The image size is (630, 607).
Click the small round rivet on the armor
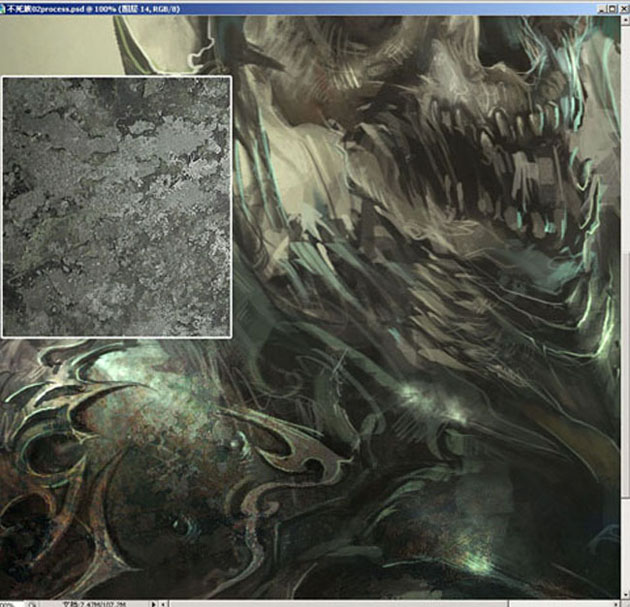(x=233, y=443)
